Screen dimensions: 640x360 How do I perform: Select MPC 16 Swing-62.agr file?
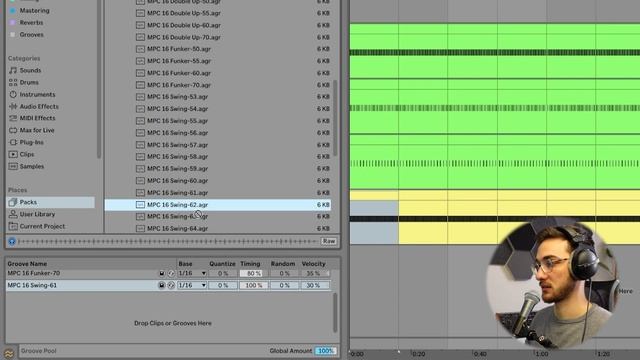(218, 205)
